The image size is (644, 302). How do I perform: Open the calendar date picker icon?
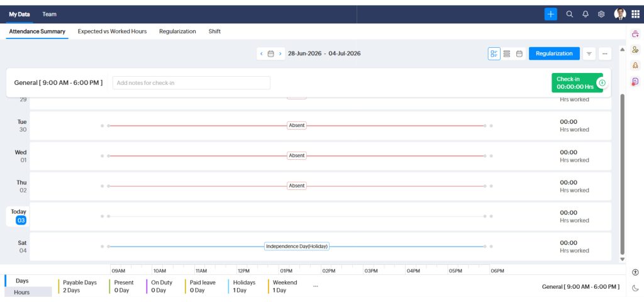tap(270, 53)
